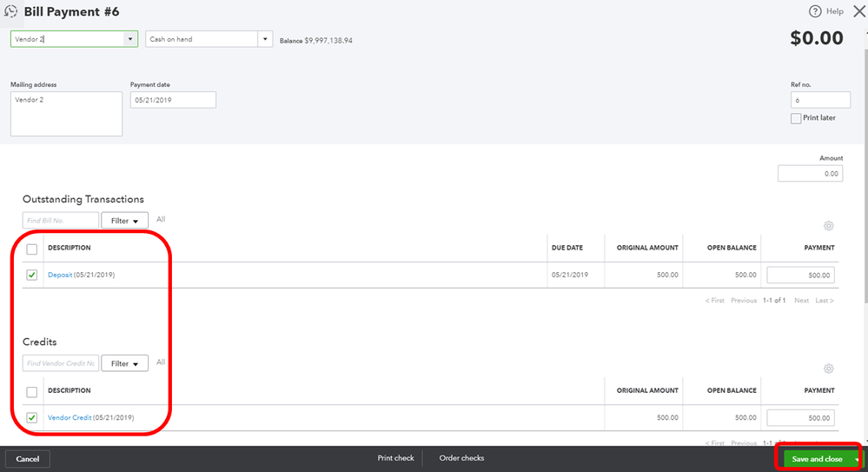Enable the Print later checkbox

point(796,118)
